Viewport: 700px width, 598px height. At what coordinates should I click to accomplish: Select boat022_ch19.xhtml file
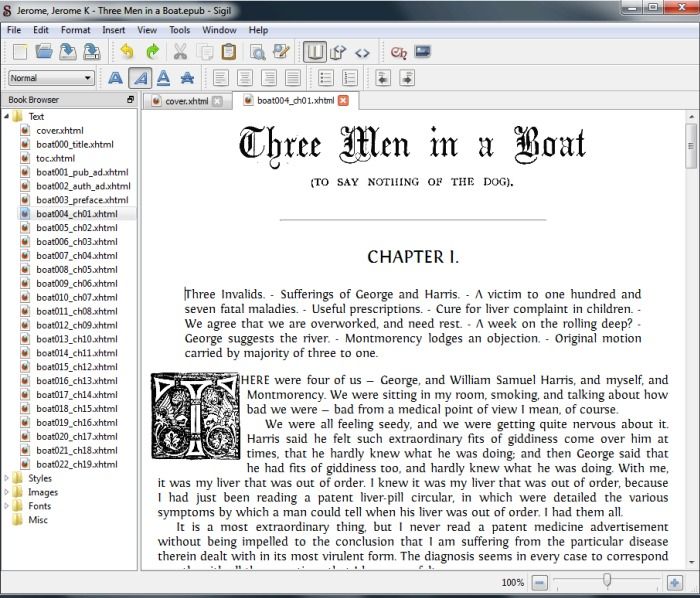(77, 464)
